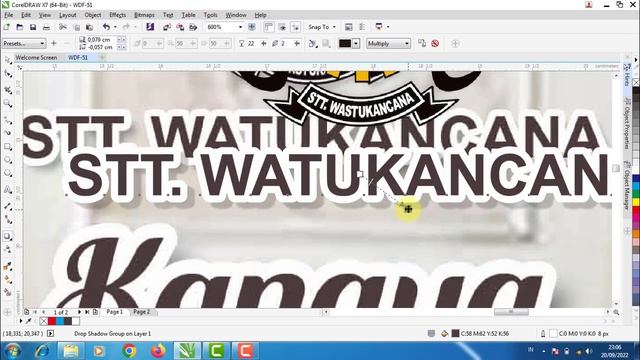Open the application launcher dropdown arrow
The height and width of the screenshot is (360, 640).
coord(387,27)
